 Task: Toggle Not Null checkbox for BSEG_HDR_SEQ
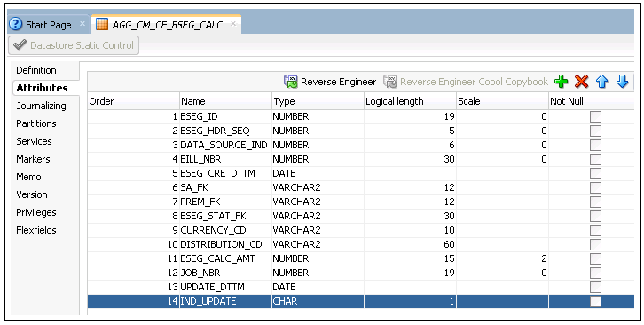click(595, 131)
